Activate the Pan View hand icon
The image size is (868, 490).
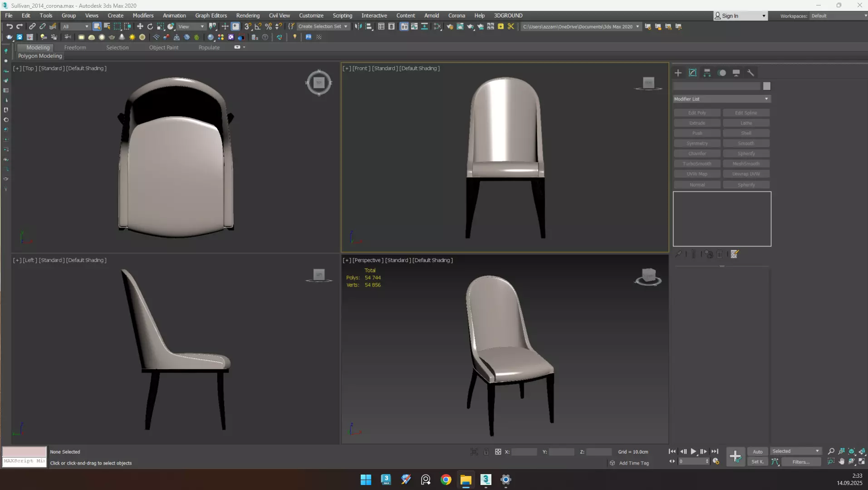[x=842, y=461]
